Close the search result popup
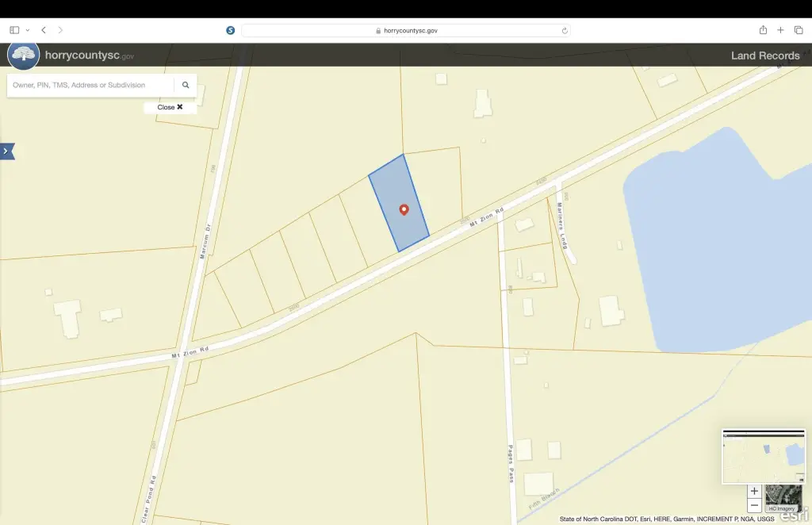Image resolution: width=812 pixels, height=525 pixels. [170, 107]
